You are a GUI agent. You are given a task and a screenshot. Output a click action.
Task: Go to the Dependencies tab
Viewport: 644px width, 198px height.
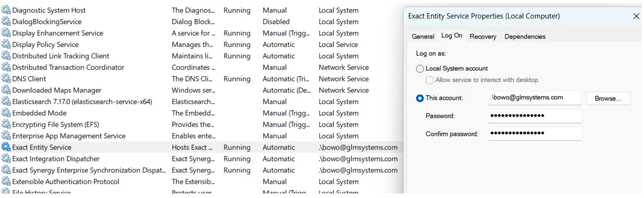pos(524,37)
